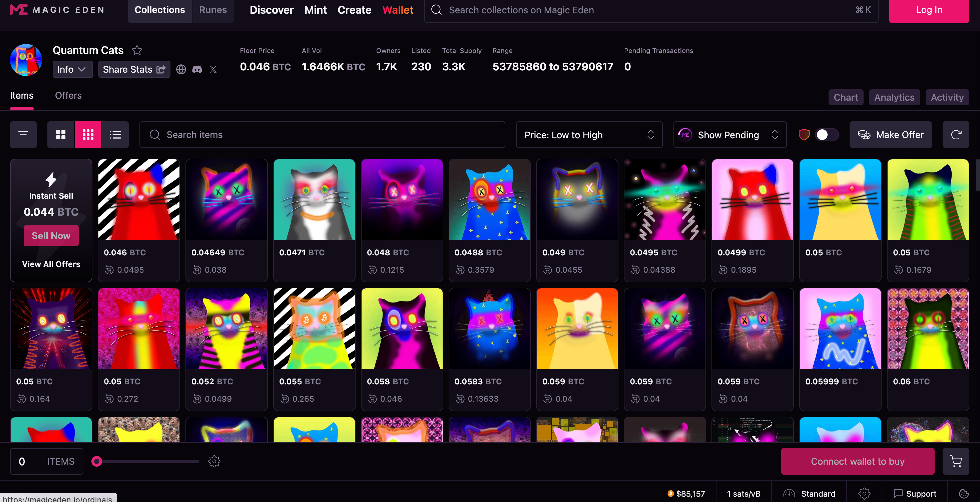Viewport: 980px width, 502px height.
Task: Open the Show Pending dropdown
Action: pos(730,135)
